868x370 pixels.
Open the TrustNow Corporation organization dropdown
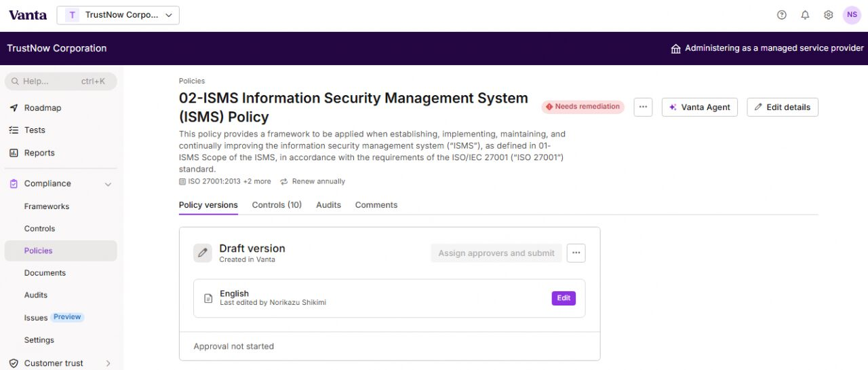click(x=118, y=15)
